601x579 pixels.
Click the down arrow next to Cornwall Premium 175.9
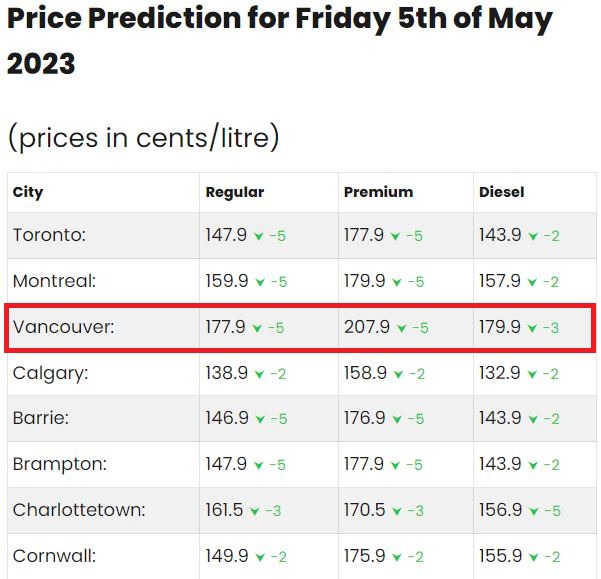tap(397, 557)
